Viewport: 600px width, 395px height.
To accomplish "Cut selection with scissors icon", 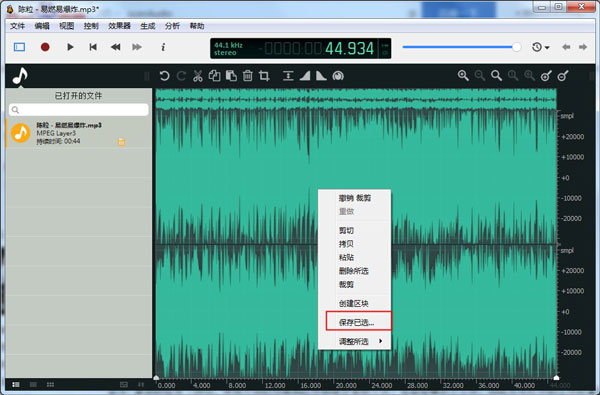I will (197, 76).
